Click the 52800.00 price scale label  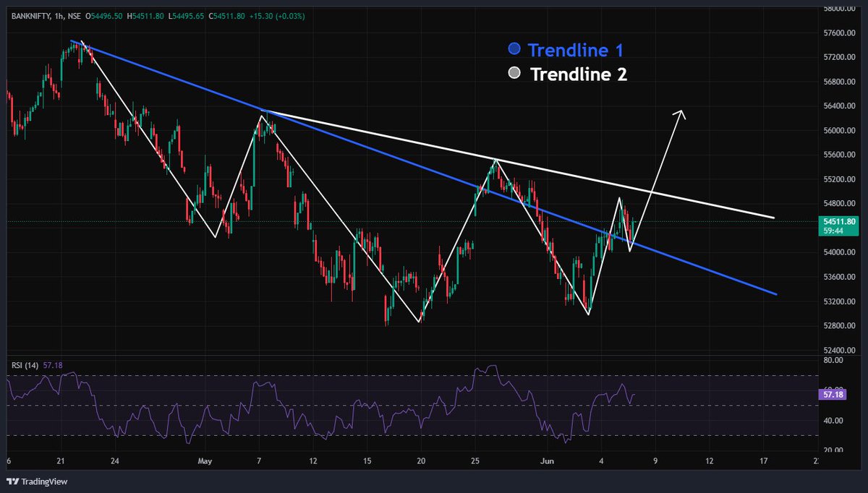pos(839,325)
